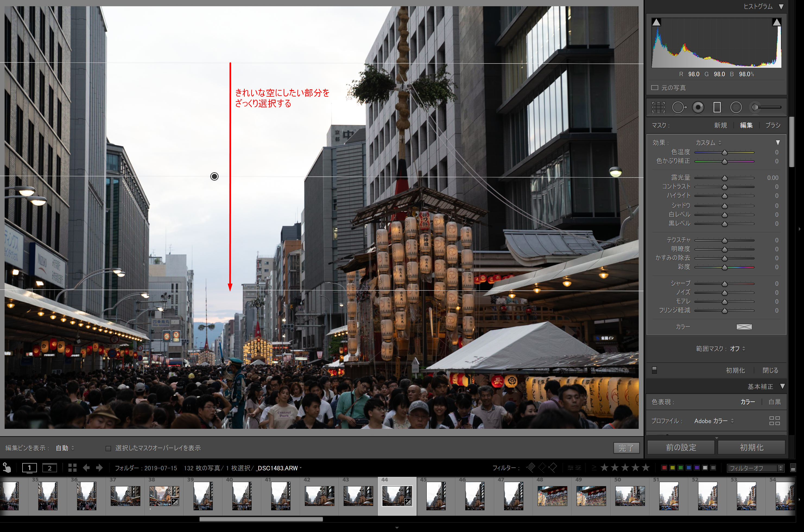Click the exposure slider handle
804x532 pixels.
(724, 178)
